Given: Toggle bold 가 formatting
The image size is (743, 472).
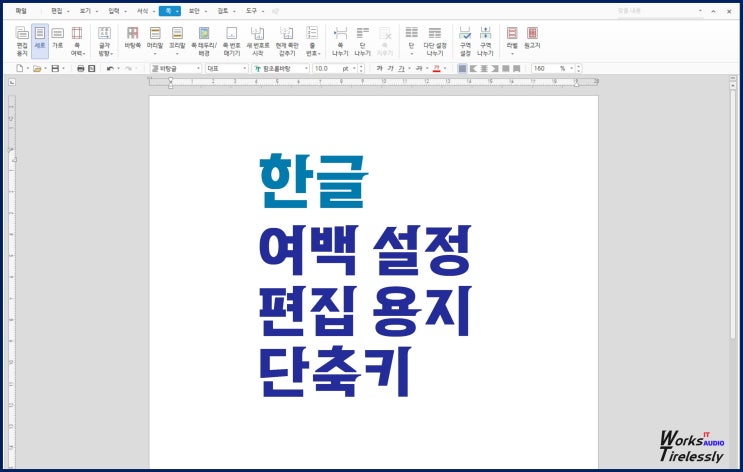Looking at the screenshot, I should [380, 68].
